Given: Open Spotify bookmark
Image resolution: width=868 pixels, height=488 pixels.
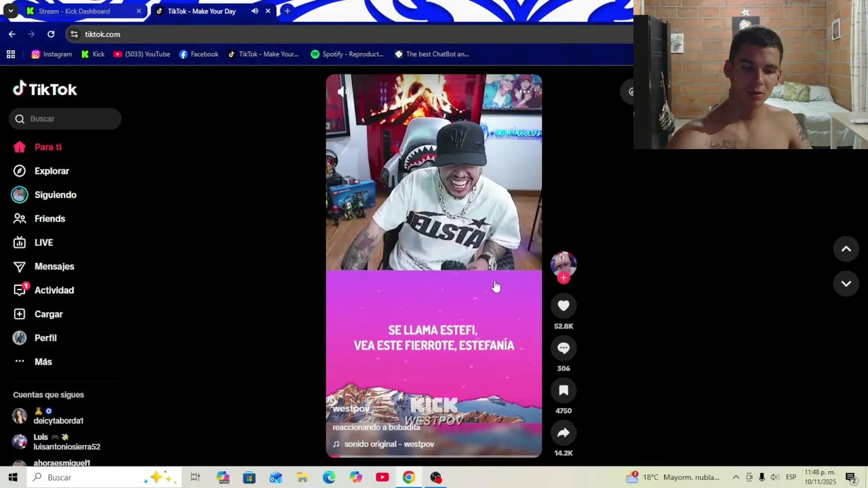Looking at the screenshot, I should point(347,54).
